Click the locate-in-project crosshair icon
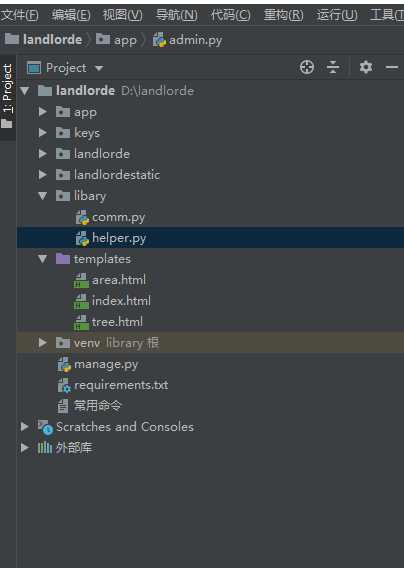 tap(307, 67)
